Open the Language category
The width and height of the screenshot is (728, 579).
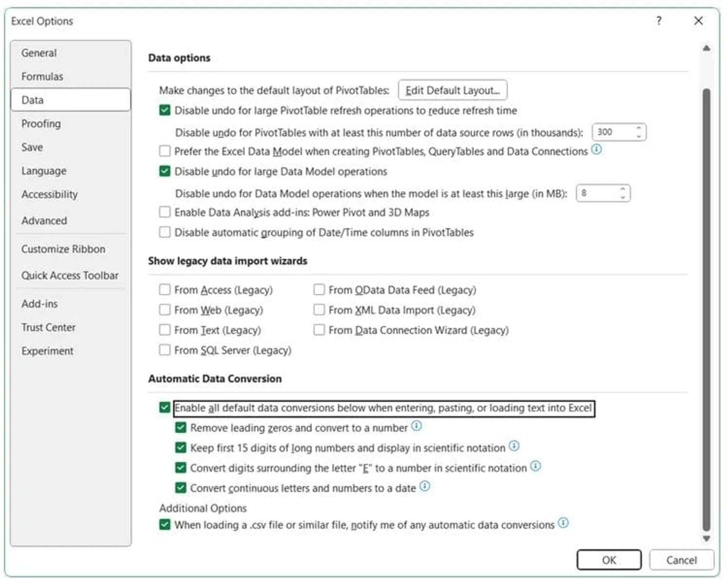coord(71,171)
